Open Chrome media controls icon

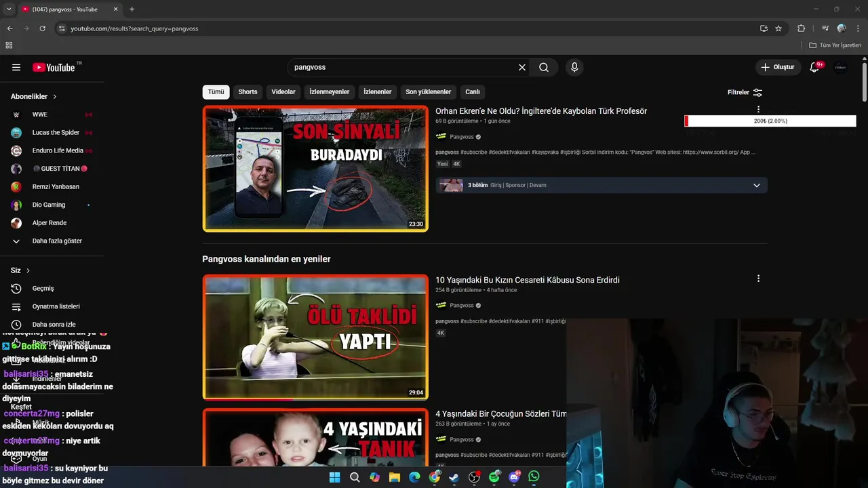825,28
